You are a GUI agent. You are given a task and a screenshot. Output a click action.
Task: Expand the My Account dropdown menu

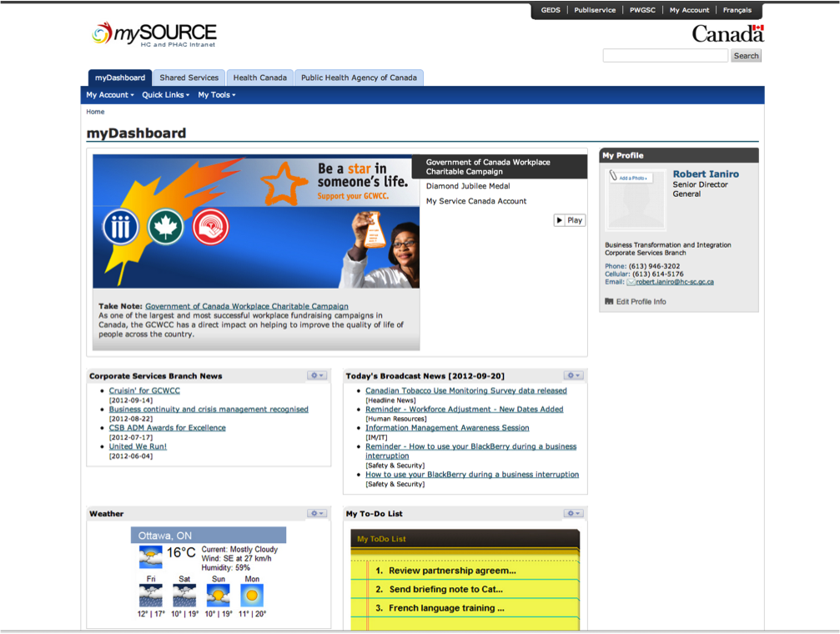tap(110, 95)
